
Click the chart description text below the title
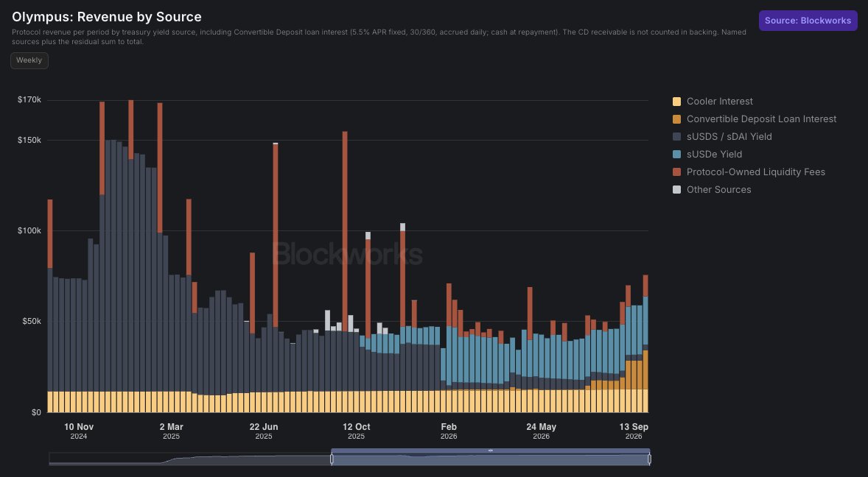click(x=379, y=37)
